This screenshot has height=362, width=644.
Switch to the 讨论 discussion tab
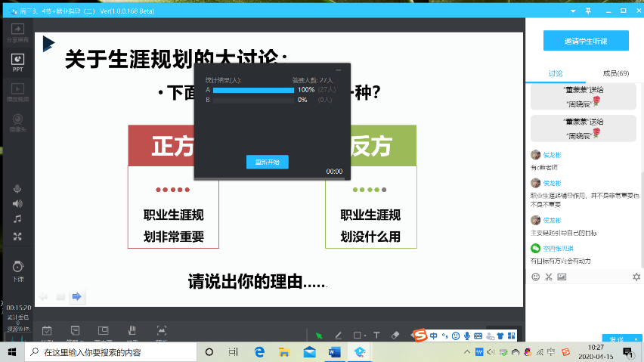tap(556, 73)
